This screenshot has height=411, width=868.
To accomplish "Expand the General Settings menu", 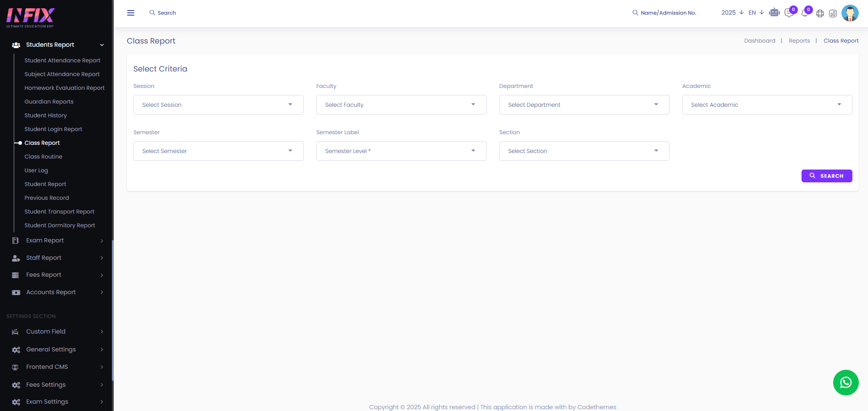I will pos(102,350).
